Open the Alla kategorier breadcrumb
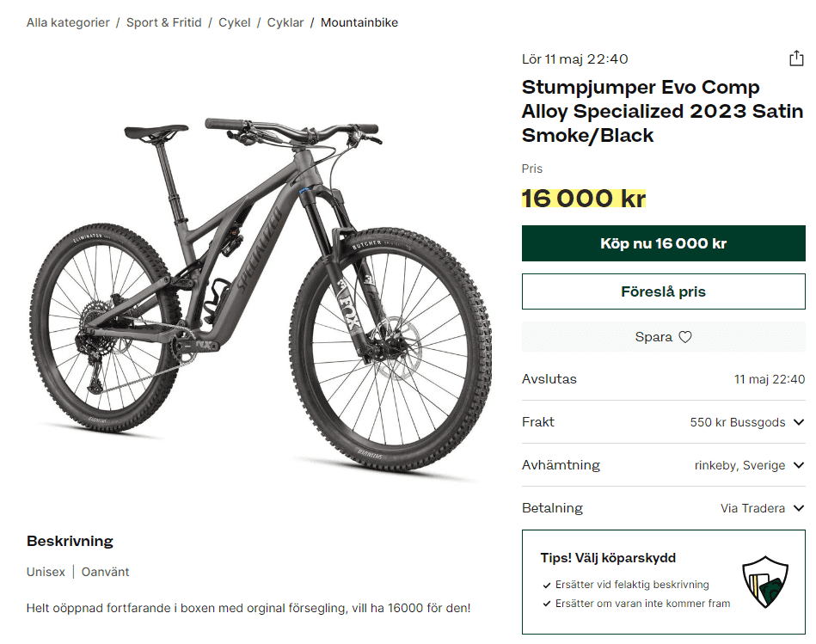 [68, 22]
